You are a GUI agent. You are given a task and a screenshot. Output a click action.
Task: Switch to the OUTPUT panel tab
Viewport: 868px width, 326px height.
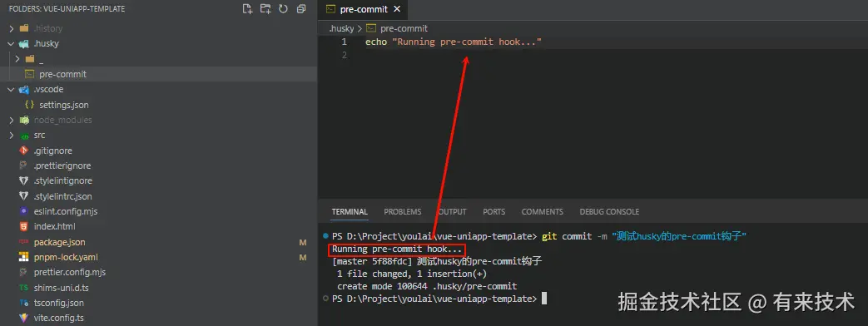pyautogui.click(x=452, y=212)
